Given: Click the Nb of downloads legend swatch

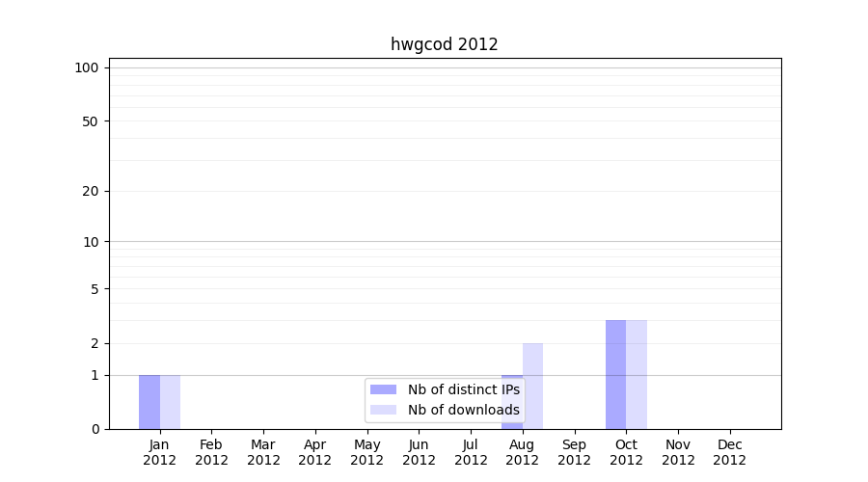Looking at the screenshot, I should point(383,410).
